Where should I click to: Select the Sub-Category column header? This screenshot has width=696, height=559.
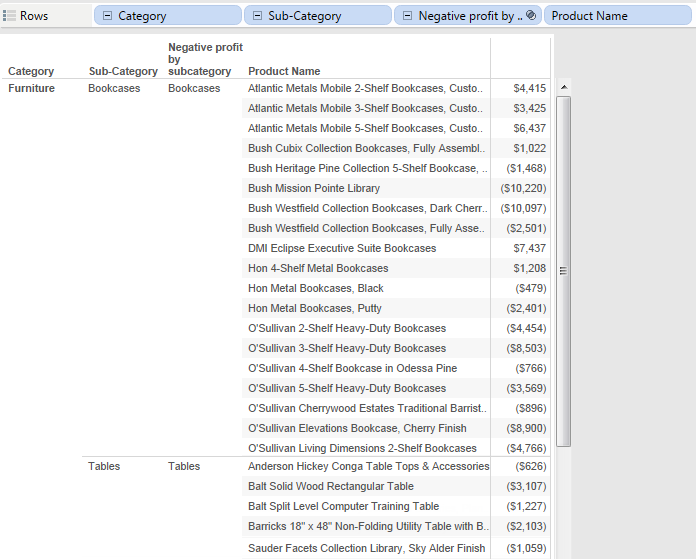point(123,71)
